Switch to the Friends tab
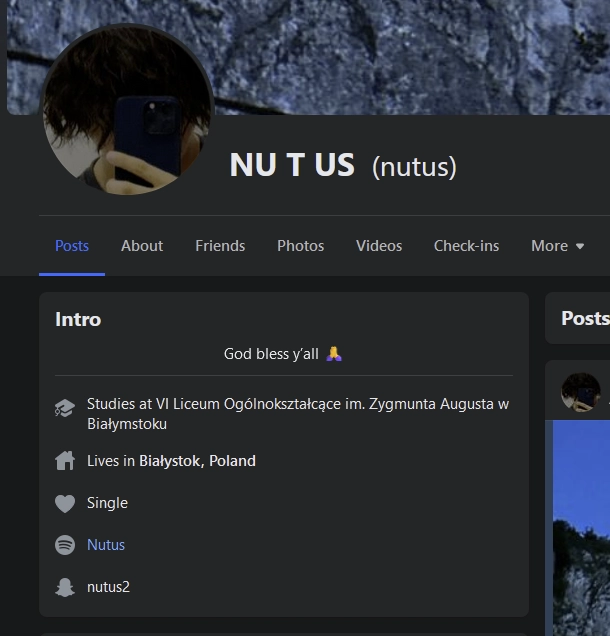 pos(220,246)
